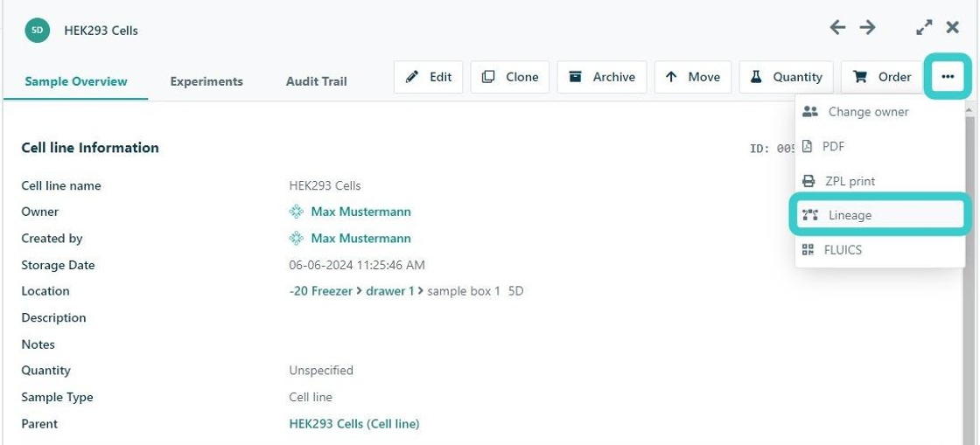The width and height of the screenshot is (980, 445).
Task: Click the Cell line Information heading
Action: tap(90, 148)
